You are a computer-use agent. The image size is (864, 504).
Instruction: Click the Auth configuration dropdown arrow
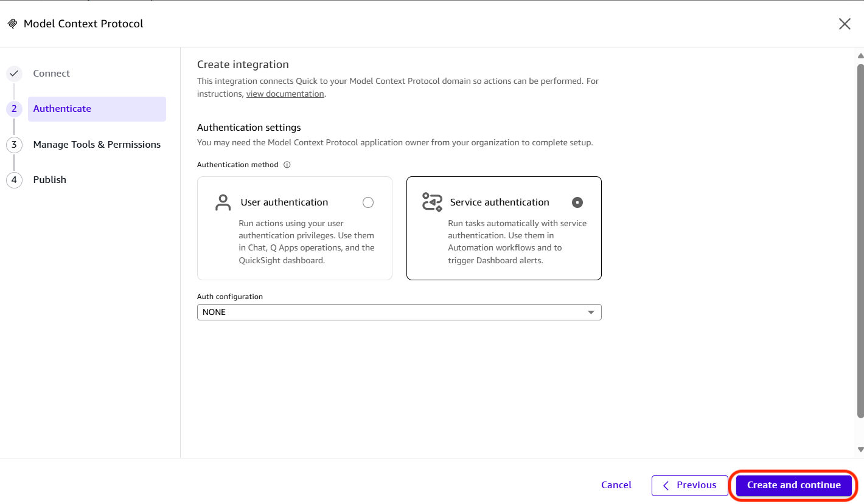(x=591, y=312)
